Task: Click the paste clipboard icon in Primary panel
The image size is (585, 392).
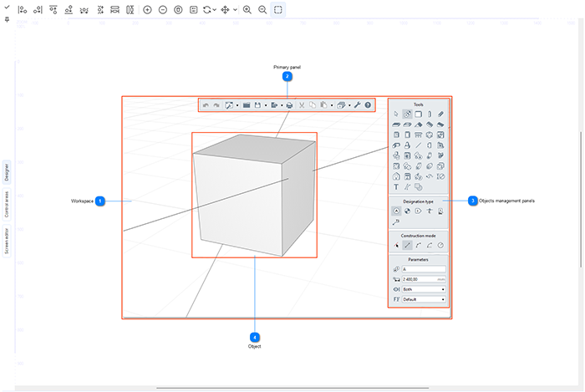Action: coord(323,105)
